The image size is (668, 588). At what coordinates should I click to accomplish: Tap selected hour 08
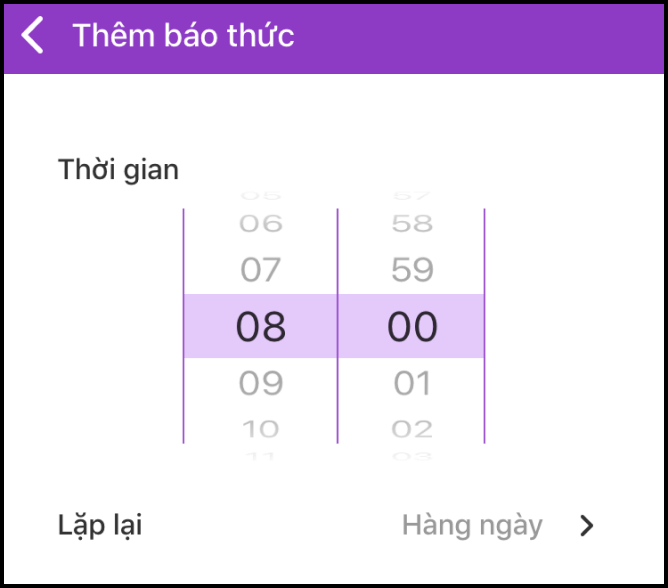tap(261, 327)
